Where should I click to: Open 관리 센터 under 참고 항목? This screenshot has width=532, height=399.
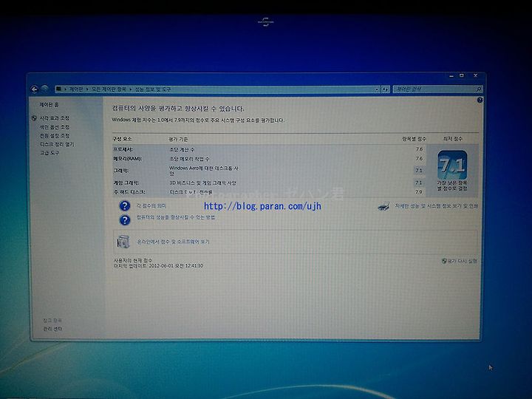52,329
